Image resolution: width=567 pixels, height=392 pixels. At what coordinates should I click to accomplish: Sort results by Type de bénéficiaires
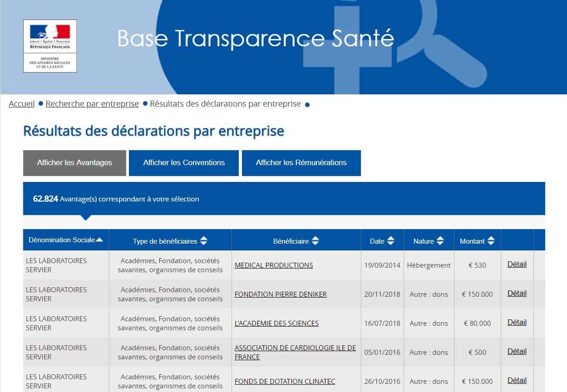click(x=204, y=241)
